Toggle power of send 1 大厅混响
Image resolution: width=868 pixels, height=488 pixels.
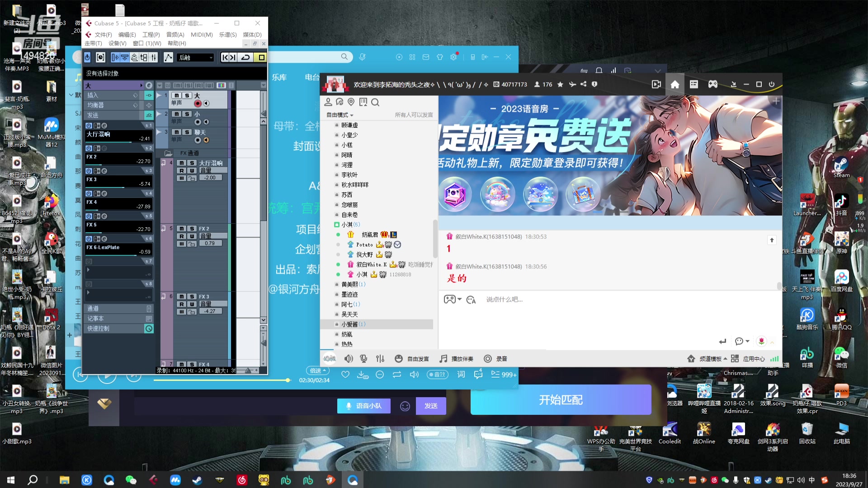point(89,126)
